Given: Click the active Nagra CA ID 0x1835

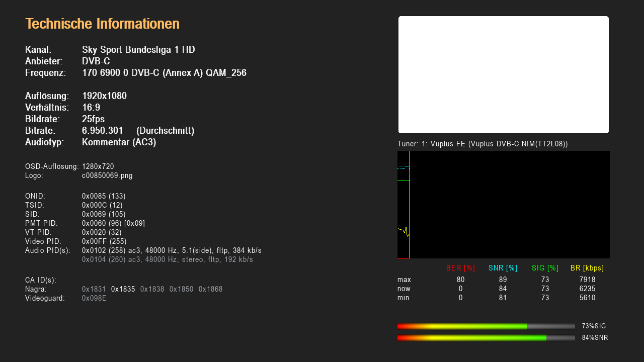Looking at the screenshot, I should [x=123, y=289].
